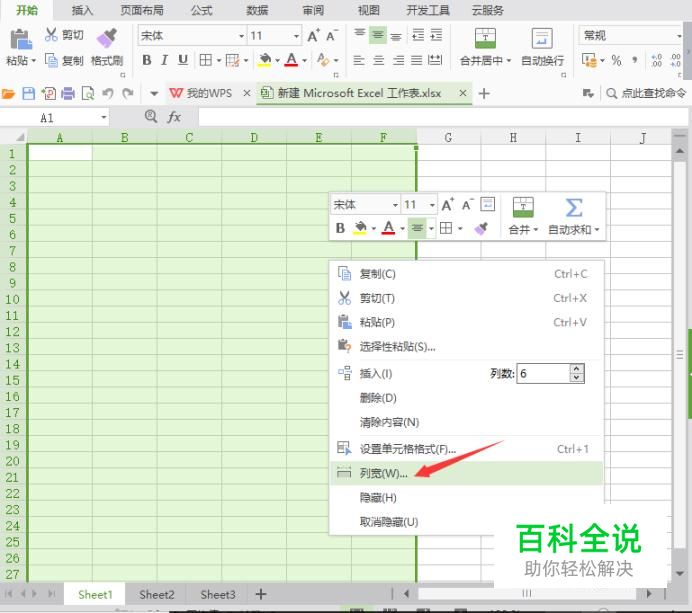Open the mini toolbar font dropdown (宋体)
Viewport: 692px width, 613px height.
point(395,205)
